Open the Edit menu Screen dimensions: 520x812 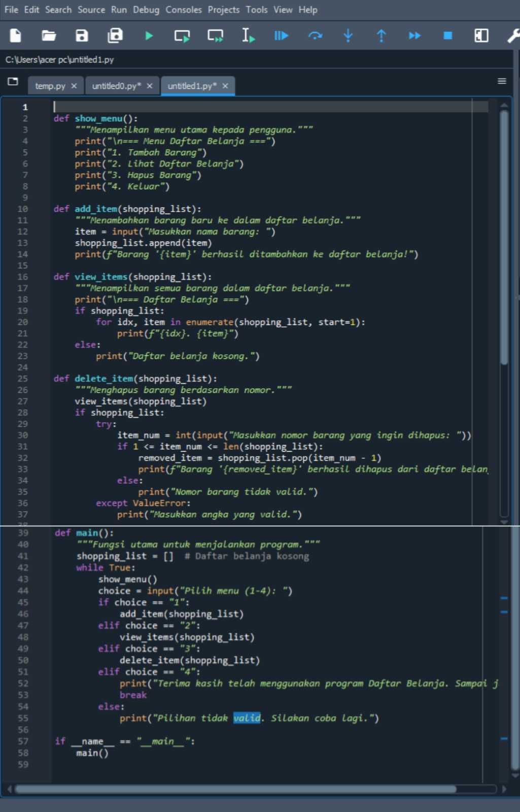point(31,10)
